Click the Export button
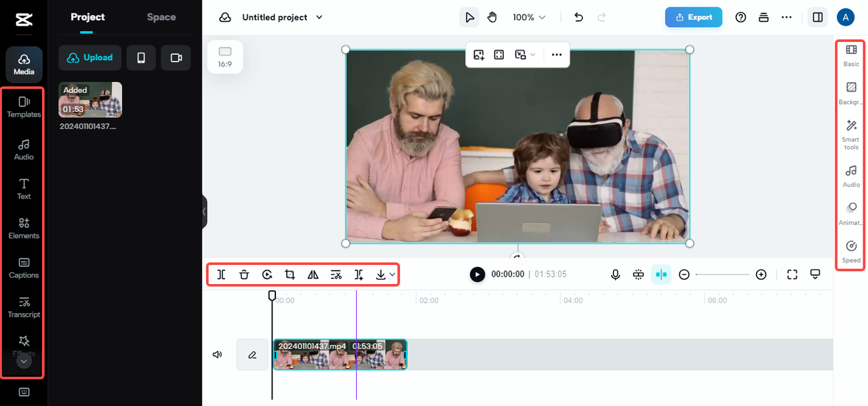The image size is (868, 406). point(694,17)
